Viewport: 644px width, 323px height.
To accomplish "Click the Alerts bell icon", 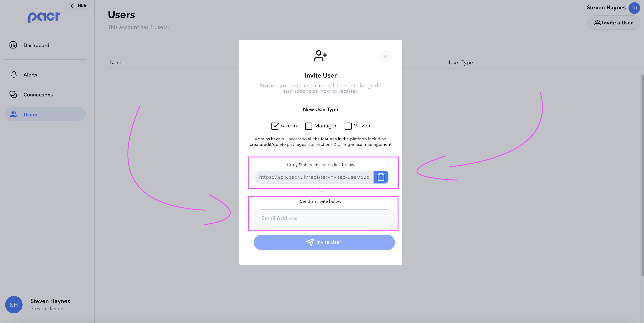I will click(14, 74).
